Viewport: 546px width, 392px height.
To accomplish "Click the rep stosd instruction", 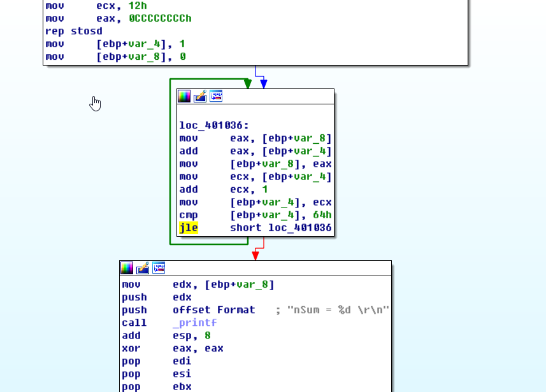I will pyautogui.click(x=73, y=31).
